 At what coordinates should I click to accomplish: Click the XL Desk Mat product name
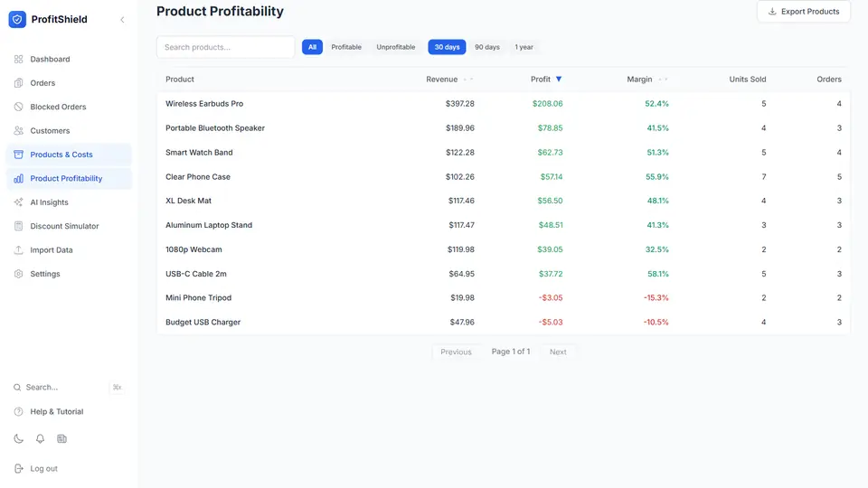pyautogui.click(x=188, y=201)
